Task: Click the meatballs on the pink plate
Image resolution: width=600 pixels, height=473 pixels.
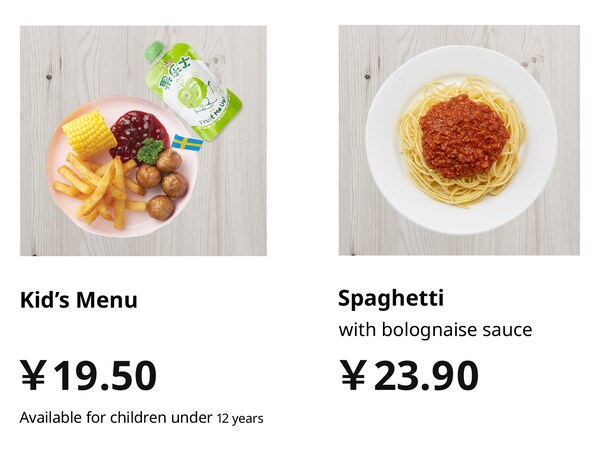Action: pos(163,184)
